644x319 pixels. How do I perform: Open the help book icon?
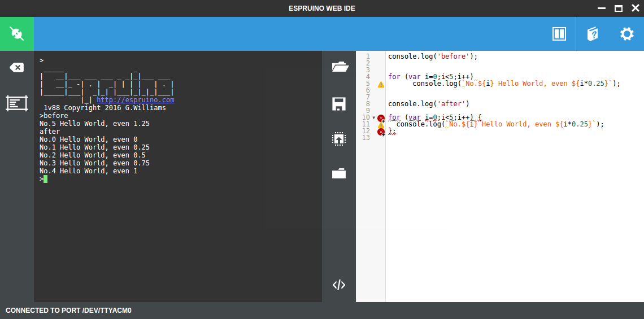(592, 34)
